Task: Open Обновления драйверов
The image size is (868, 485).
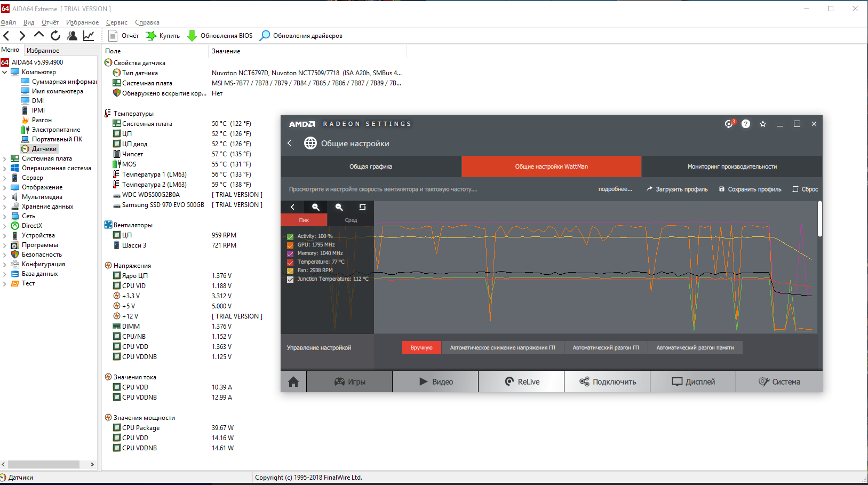Action: point(301,36)
